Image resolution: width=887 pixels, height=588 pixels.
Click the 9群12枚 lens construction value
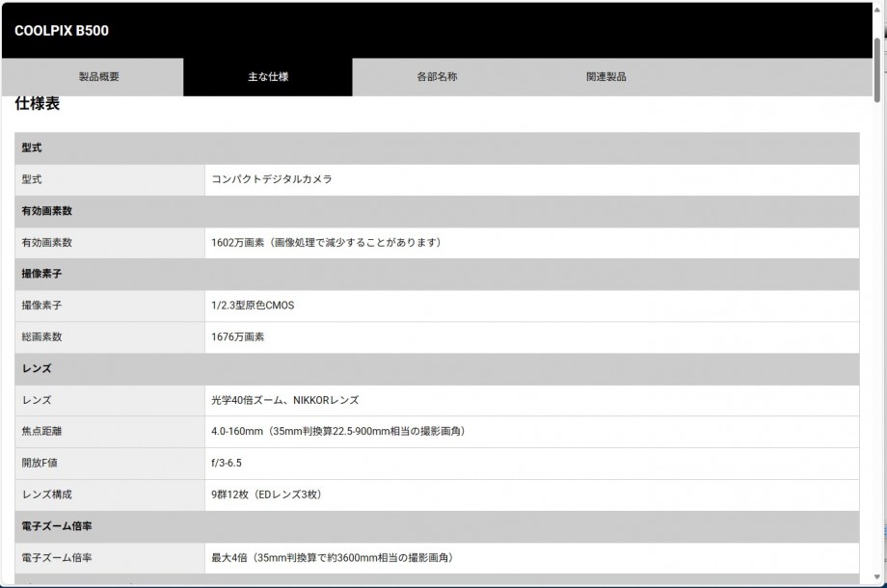coord(266,494)
